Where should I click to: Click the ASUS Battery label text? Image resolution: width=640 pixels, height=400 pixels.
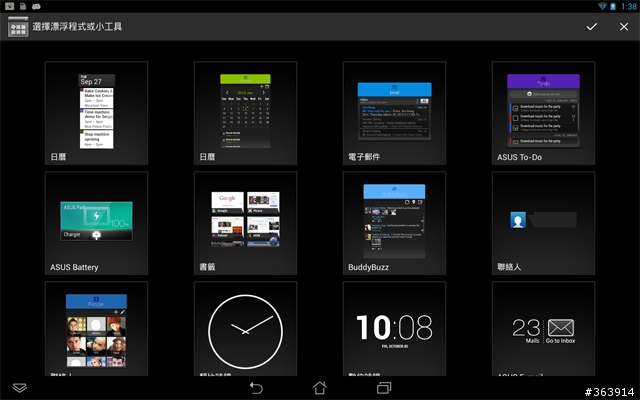pyautogui.click(x=74, y=267)
